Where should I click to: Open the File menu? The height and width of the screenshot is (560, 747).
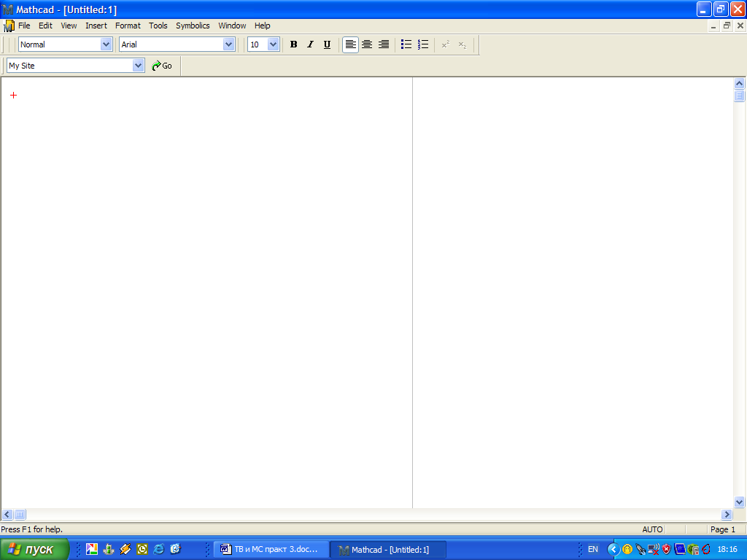(24, 26)
